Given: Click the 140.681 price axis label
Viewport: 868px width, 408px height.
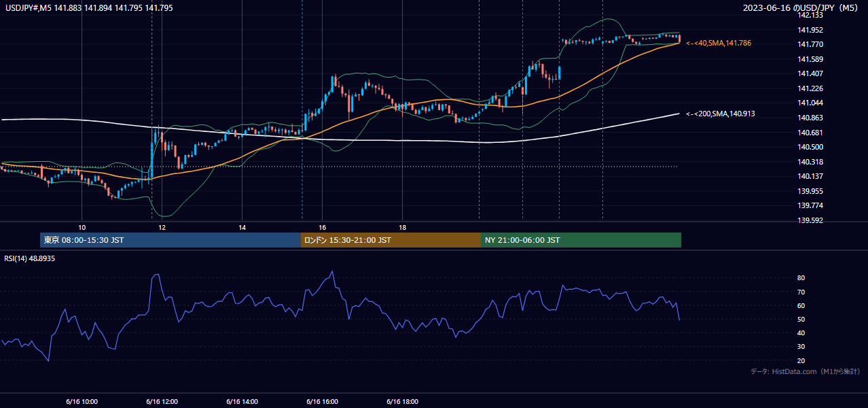Looking at the screenshot, I should point(811,133).
